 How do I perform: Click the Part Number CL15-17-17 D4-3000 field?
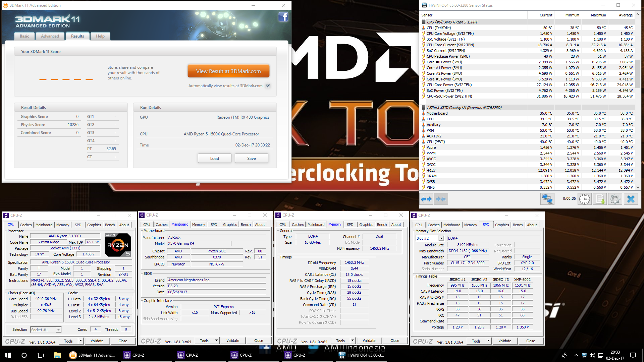[x=468, y=263]
